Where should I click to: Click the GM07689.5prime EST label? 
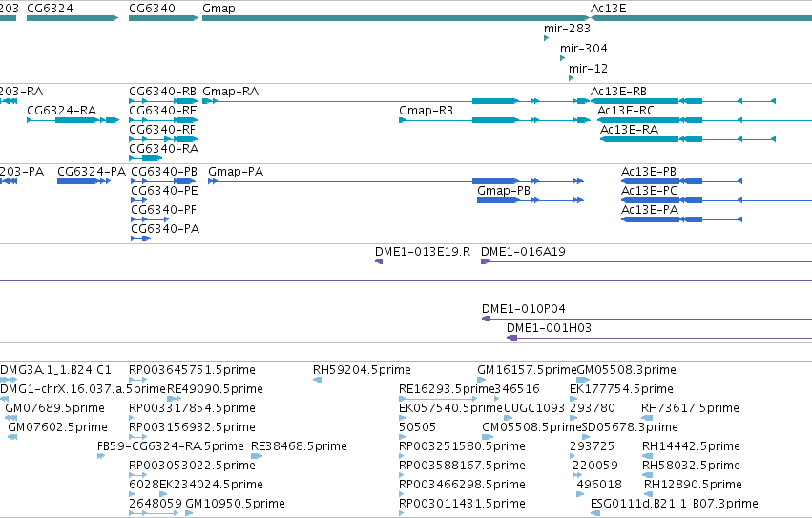[55, 408]
